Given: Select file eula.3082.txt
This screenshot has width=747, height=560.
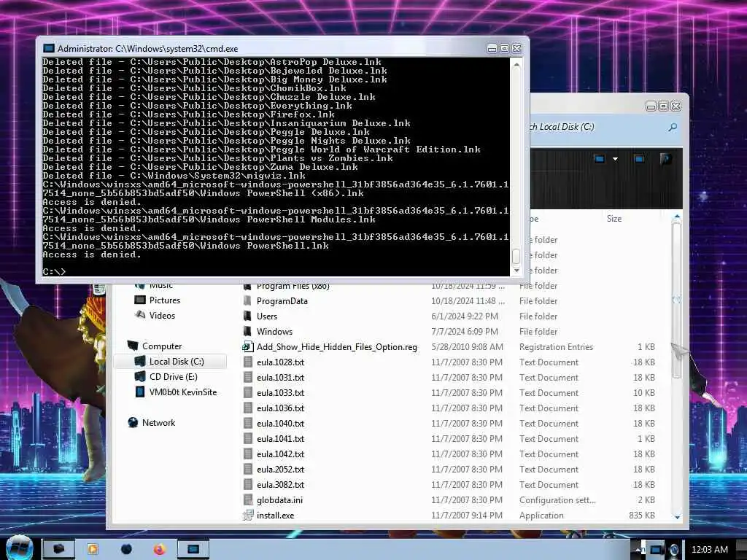Looking at the screenshot, I should (x=280, y=484).
